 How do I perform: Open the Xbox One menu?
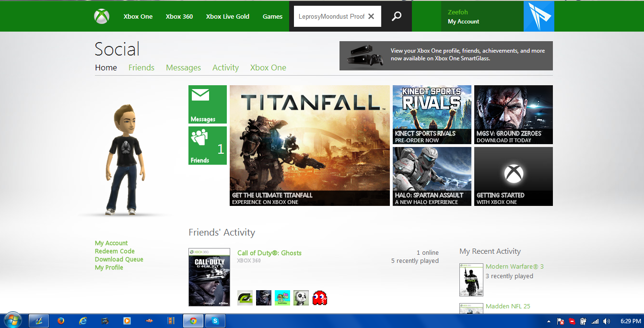(x=138, y=16)
